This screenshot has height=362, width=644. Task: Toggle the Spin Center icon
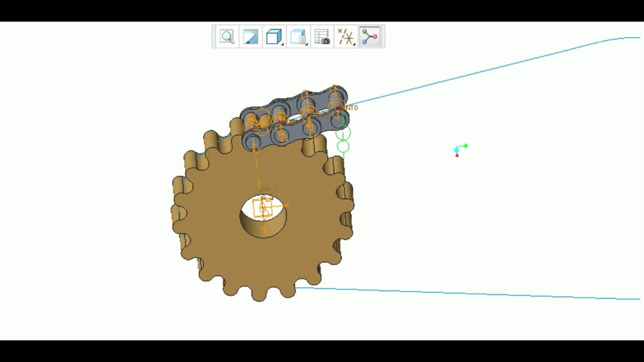pos(370,37)
